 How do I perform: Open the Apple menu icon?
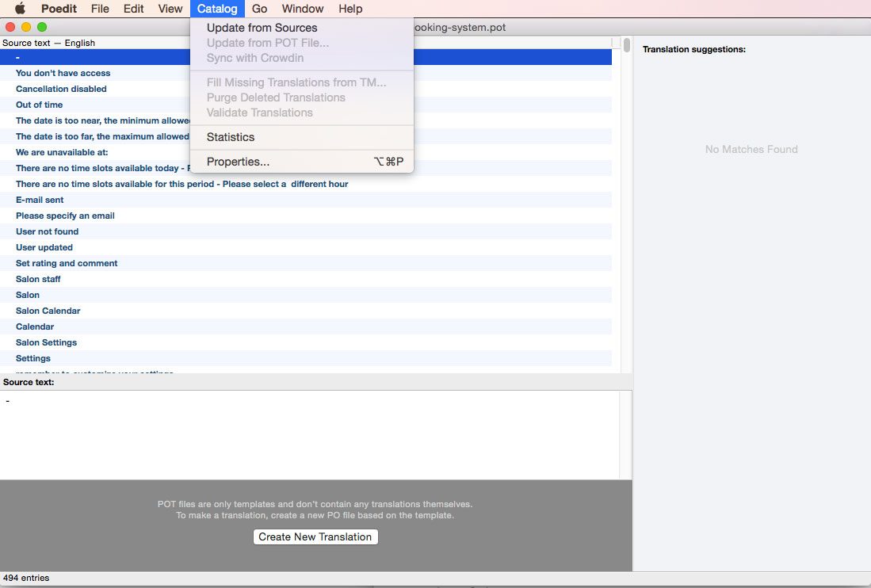[20, 9]
